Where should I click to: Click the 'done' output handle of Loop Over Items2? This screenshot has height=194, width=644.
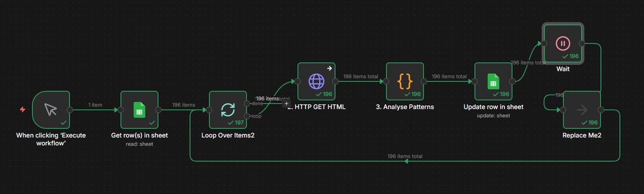coord(247,103)
